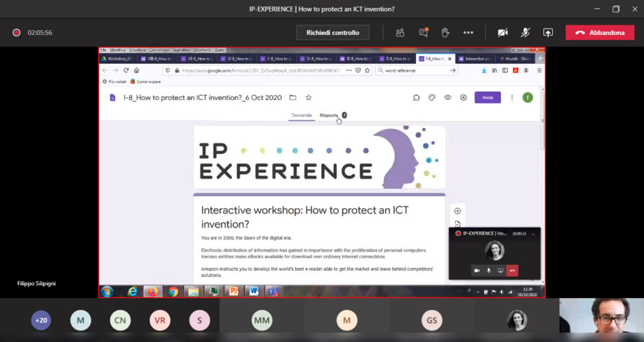Raise your hand in the meeting
644x342 pixels.
pyautogui.click(x=446, y=33)
